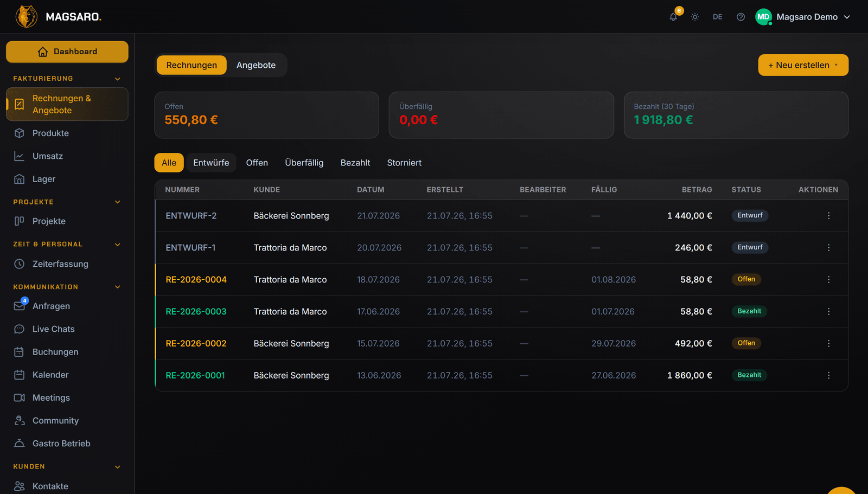The image size is (868, 494).
Task: Filter by Entwürfe
Action: (211, 163)
